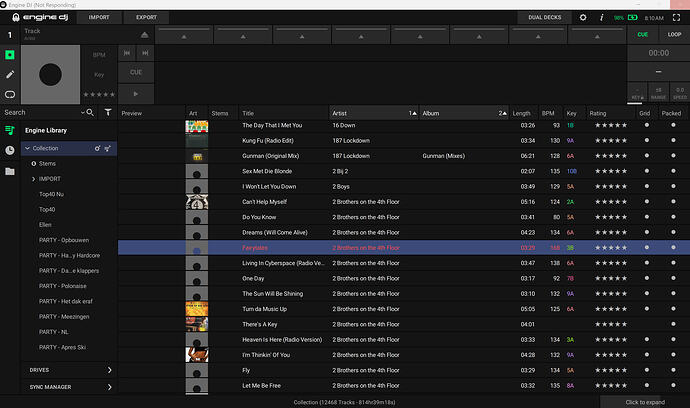
Task: Set star rating for Fairytales row
Action: [611, 248]
